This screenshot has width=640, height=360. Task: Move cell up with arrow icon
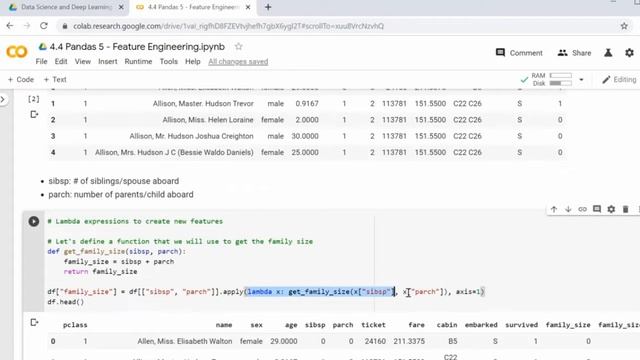click(x=553, y=209)
